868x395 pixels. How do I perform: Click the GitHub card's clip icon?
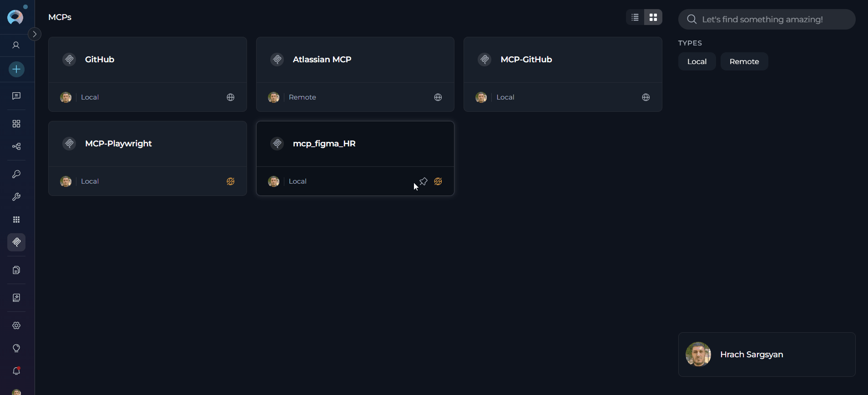pyautogui.click(x=69, y=60)
